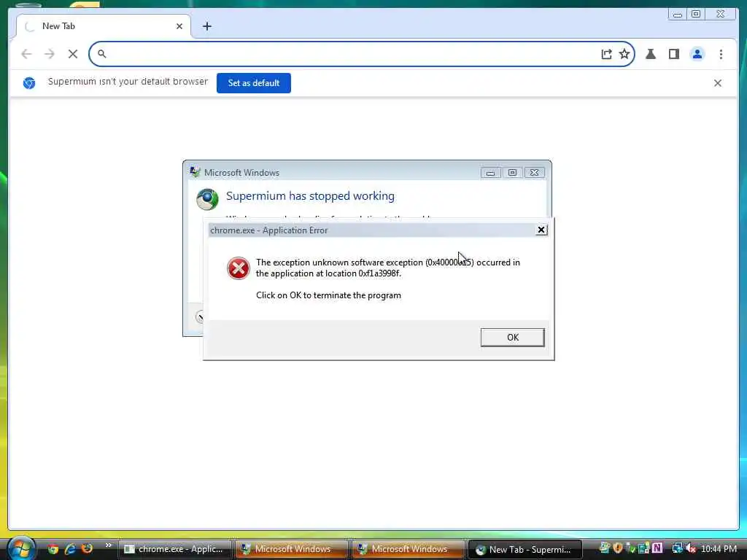Toggle the side panel icon
The height and width of the screenshot is (560, 747).
point(673,54)
